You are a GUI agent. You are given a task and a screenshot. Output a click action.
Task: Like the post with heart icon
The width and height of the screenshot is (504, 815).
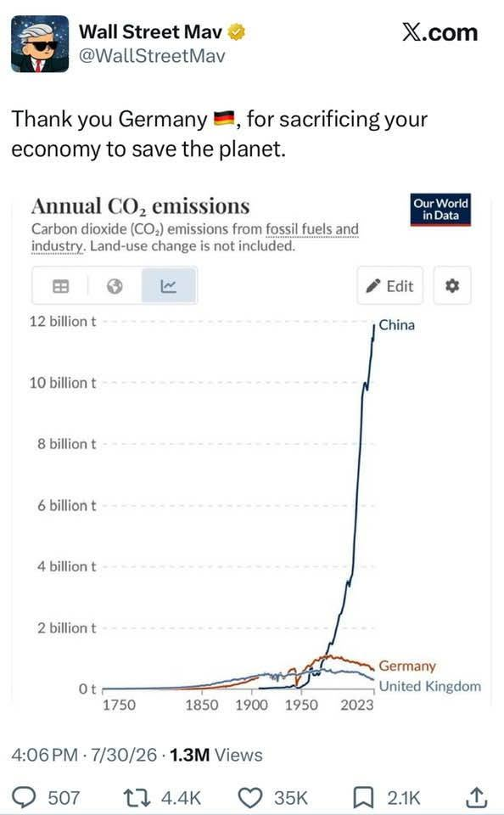pos(251,797)
